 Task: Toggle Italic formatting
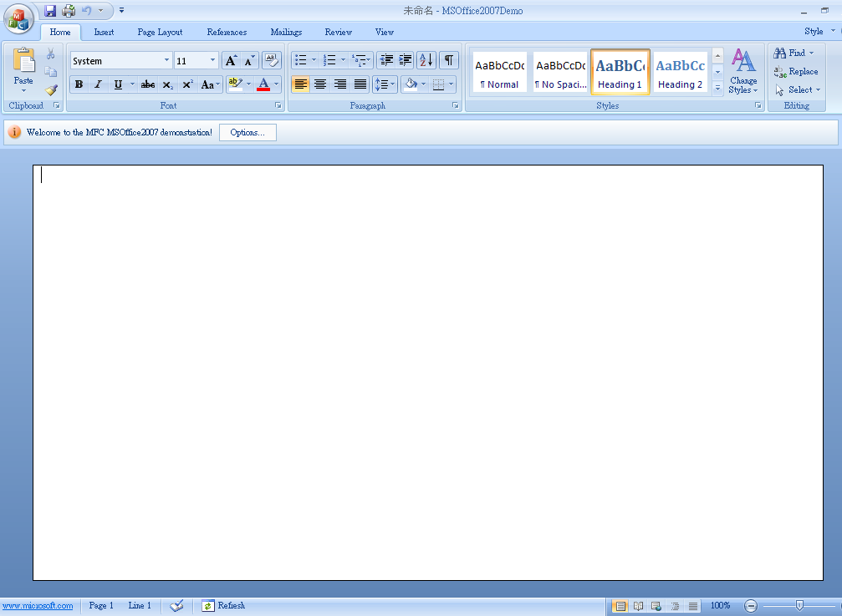pyautogui.click(x=98, y=84)
